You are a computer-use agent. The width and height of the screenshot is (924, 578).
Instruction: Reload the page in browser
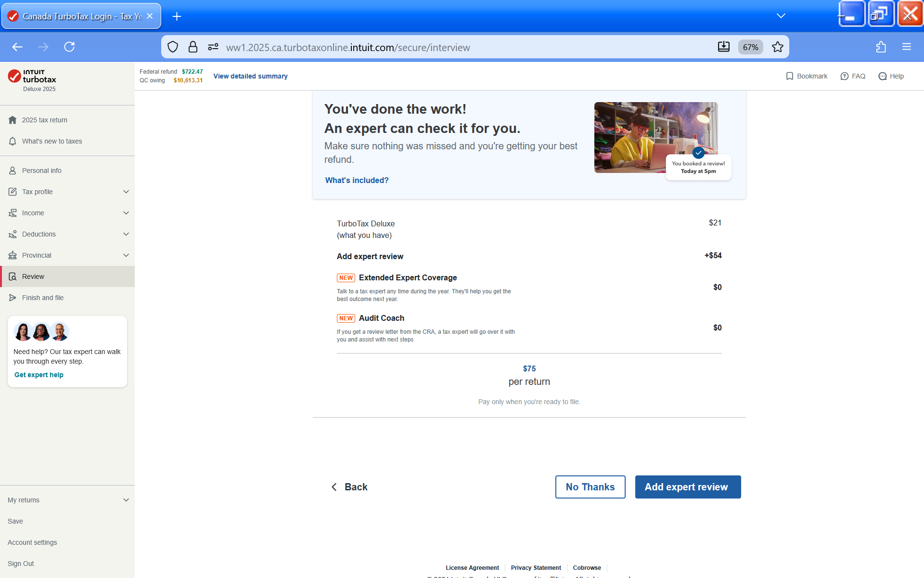coord(69,47)
